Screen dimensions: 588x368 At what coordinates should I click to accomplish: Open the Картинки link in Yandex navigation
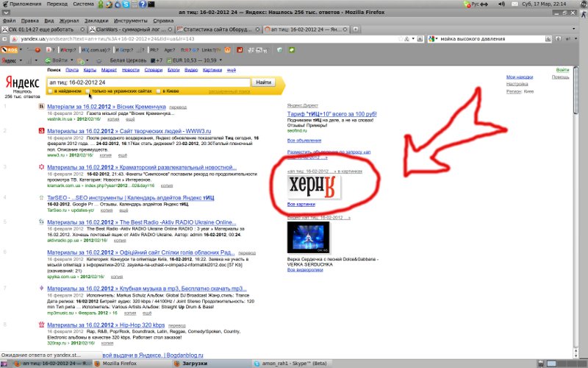click(212, 70)
